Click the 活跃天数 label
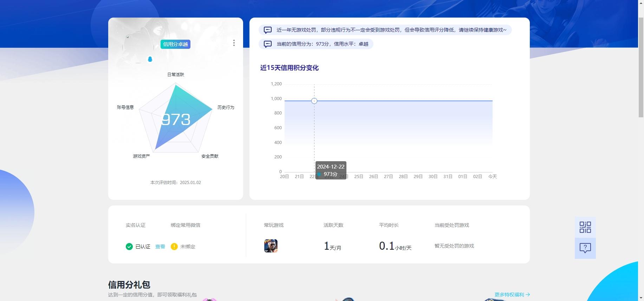644x301 pixels. tap(333, 225)
